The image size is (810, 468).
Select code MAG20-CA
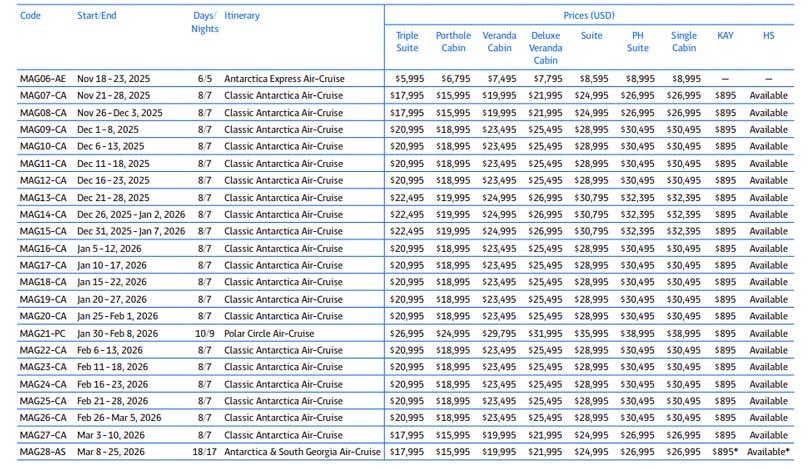pyautogui.click(x=43, y=316)
